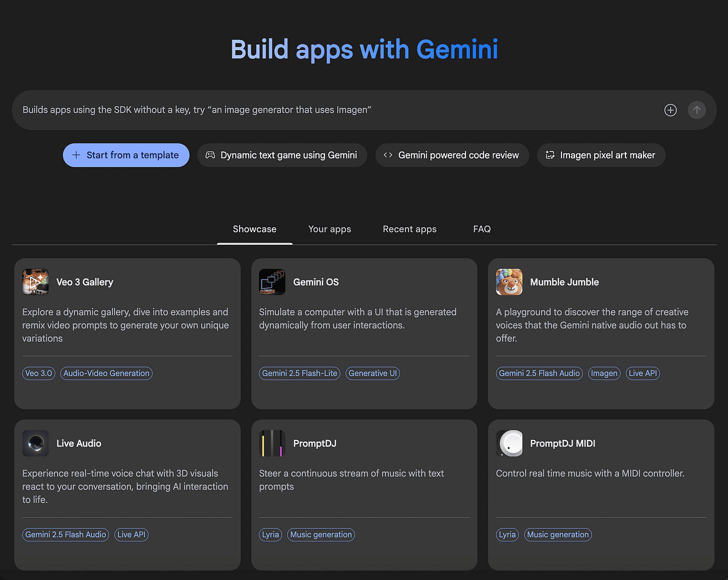Click the PromptDJ MIDI knob icon
This screenshot has height=580, width=728.
coord(509,443)
